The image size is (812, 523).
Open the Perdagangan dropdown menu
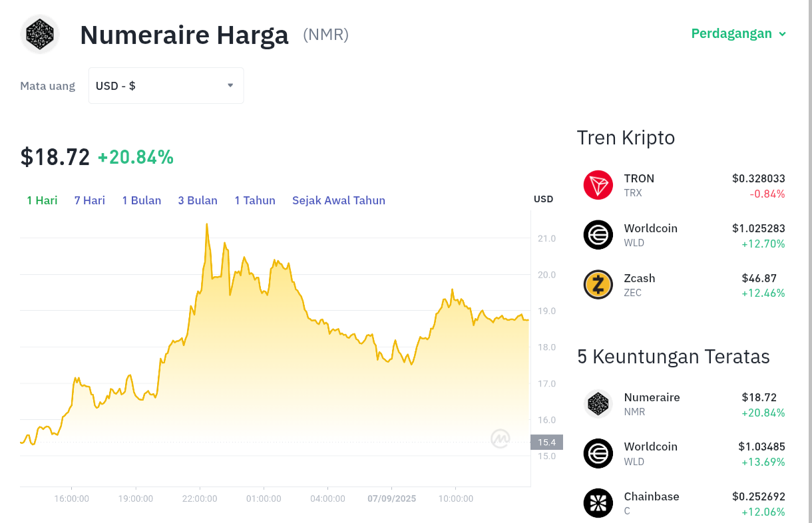739,33
